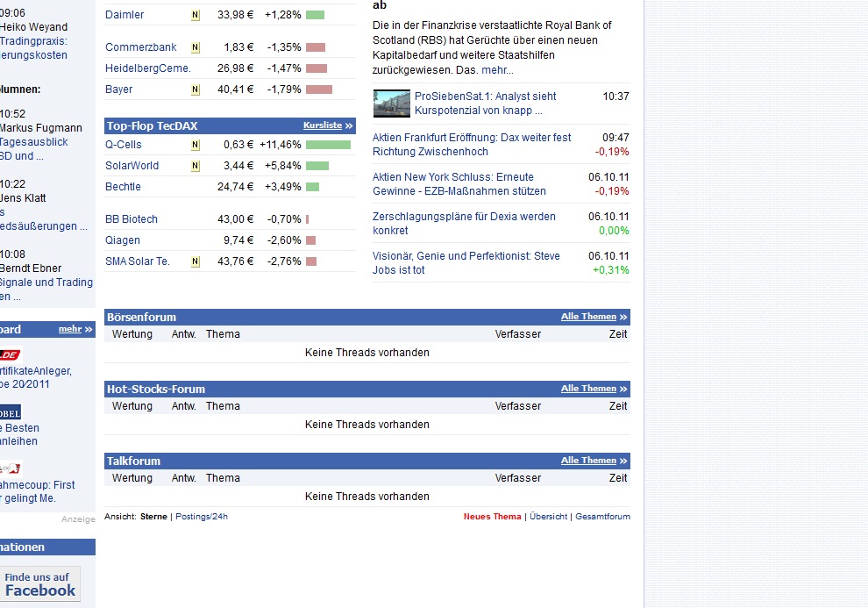Open the forum Übersicht link
This screenshot has width=868, height=608.
pyautogui.click(x=548, y=517)
